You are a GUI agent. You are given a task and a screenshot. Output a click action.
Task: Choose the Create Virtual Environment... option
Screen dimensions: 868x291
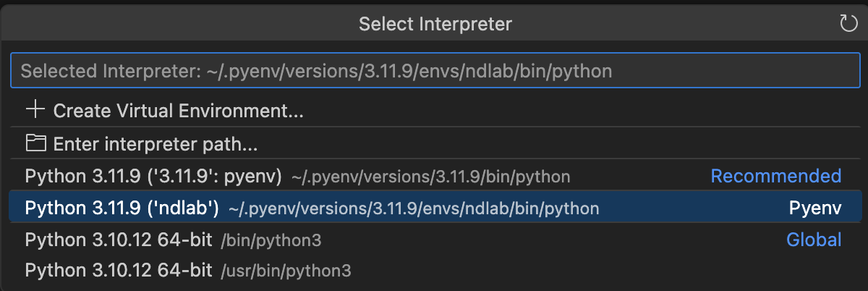point(178,111)
